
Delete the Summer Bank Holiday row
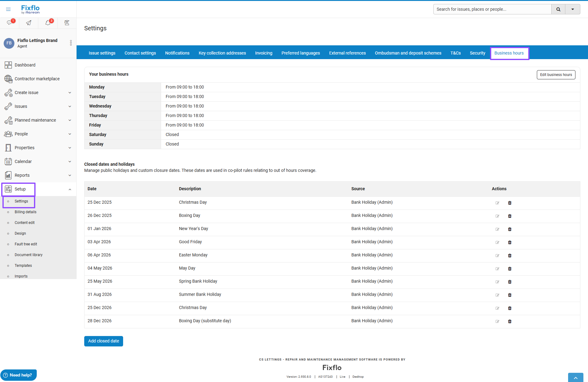tap(510, 295)
